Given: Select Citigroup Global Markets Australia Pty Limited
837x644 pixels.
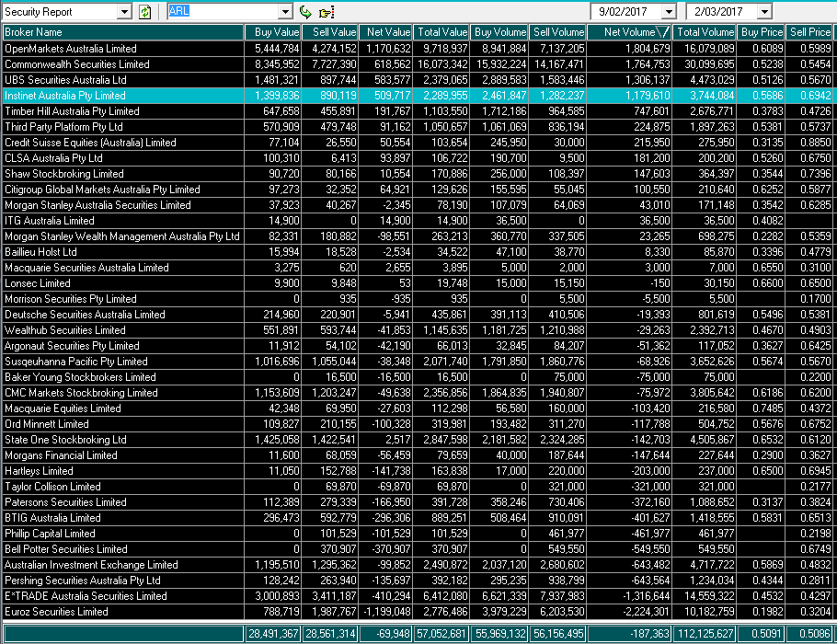Looking at the screenshot, I should 418,190.
